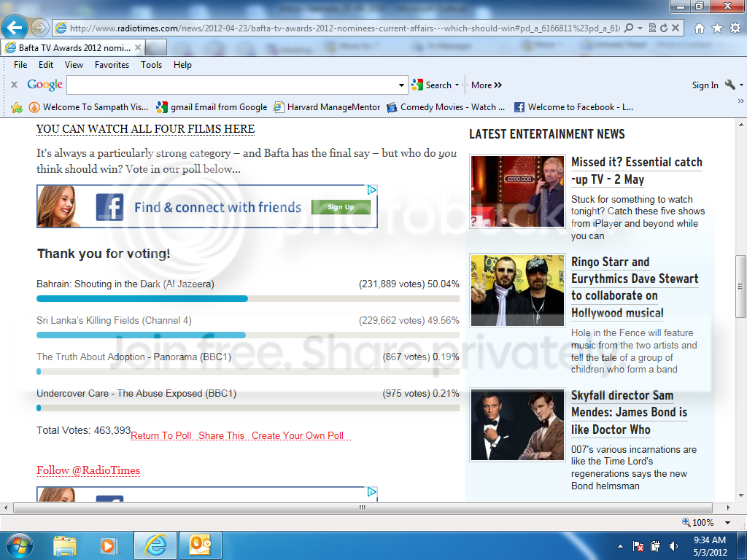Open the File menu
The width and height of the screenshot is (747, 560).
coord(20,65)
